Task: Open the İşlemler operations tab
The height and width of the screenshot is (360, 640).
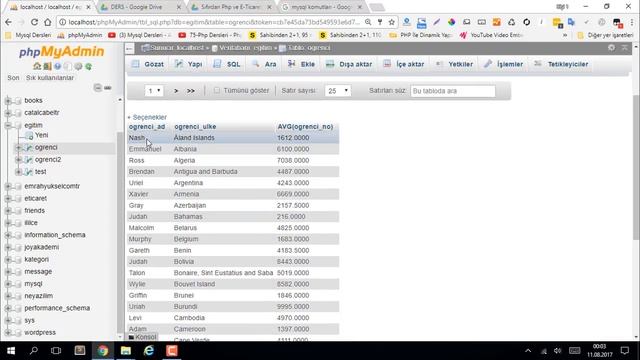Action: point(504,64)
